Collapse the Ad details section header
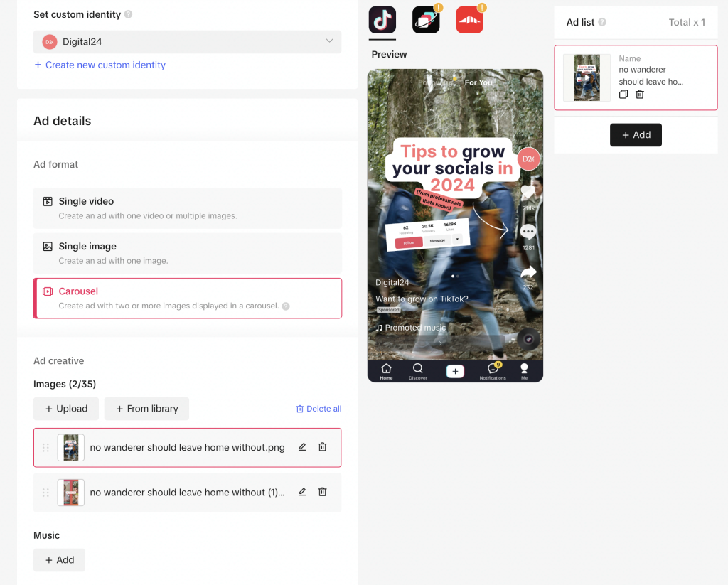Screen dimensions: 728x585 [x=62, y=121]
